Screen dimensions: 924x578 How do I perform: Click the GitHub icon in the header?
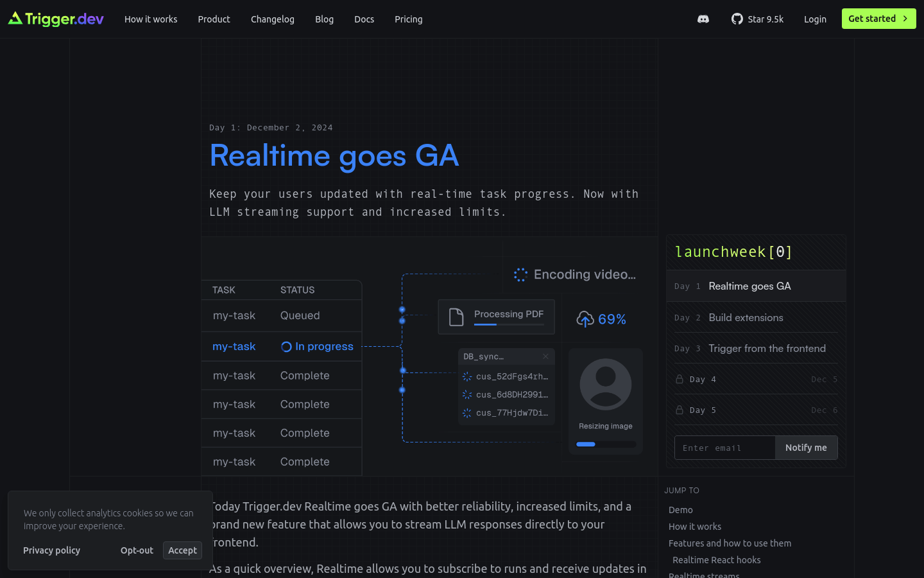pos(737,19)
